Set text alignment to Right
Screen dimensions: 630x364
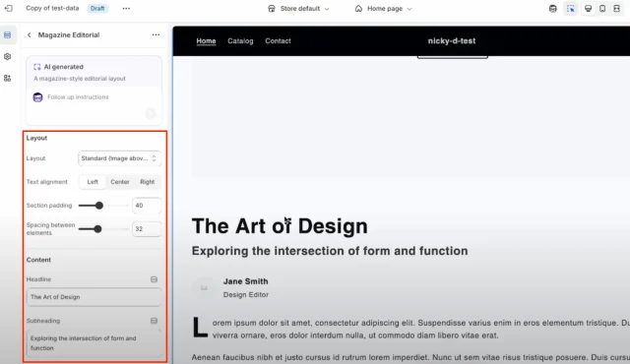147,182
